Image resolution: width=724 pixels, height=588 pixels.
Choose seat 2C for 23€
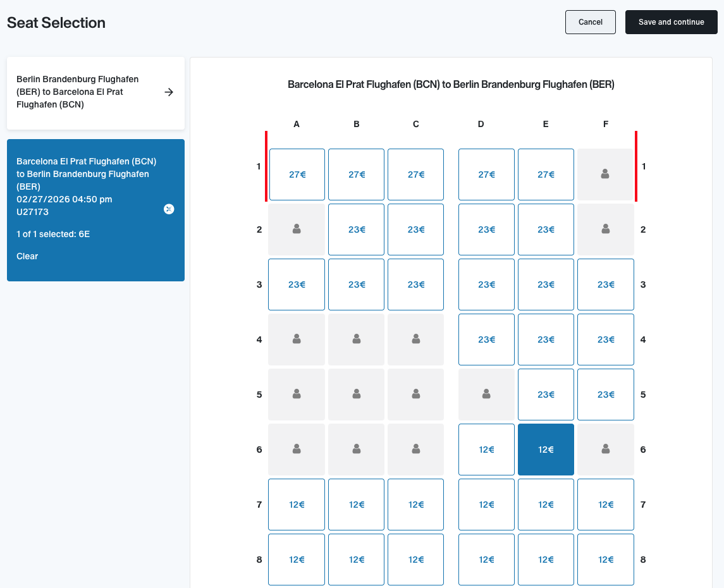coord(415,230)
